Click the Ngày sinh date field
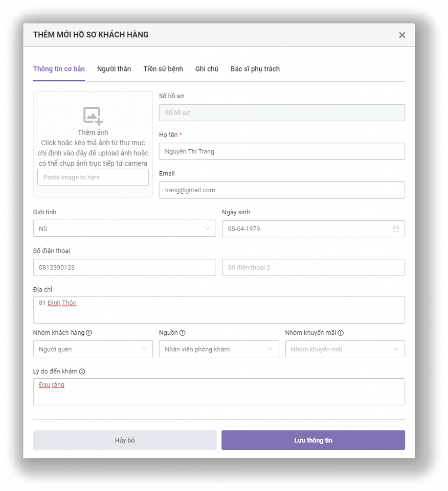 (x=313, y=229)
